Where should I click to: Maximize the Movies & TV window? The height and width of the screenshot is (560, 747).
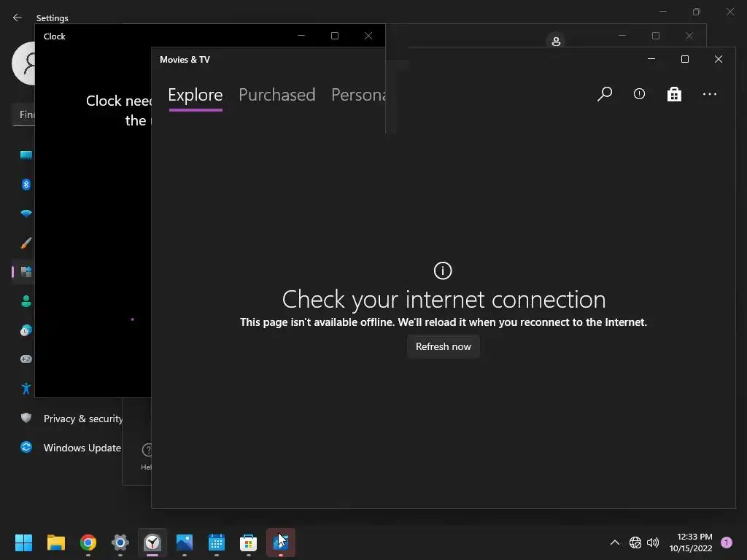tap(684, 59)
